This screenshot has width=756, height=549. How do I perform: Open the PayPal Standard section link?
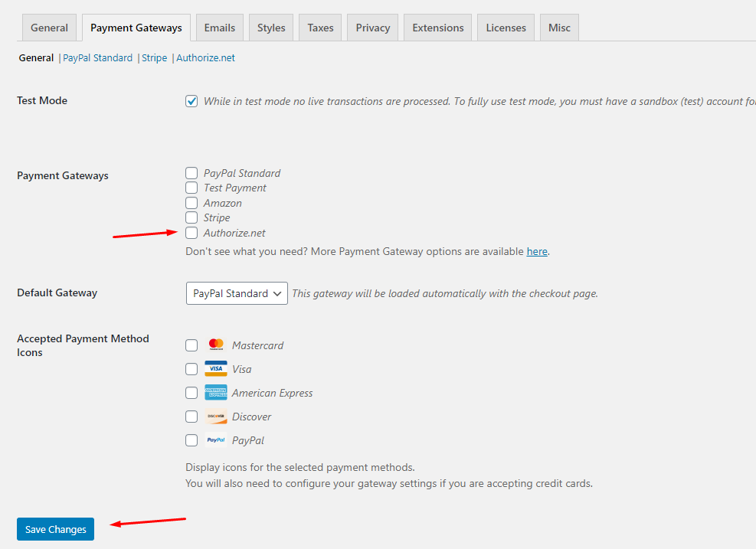pos(97,58)
